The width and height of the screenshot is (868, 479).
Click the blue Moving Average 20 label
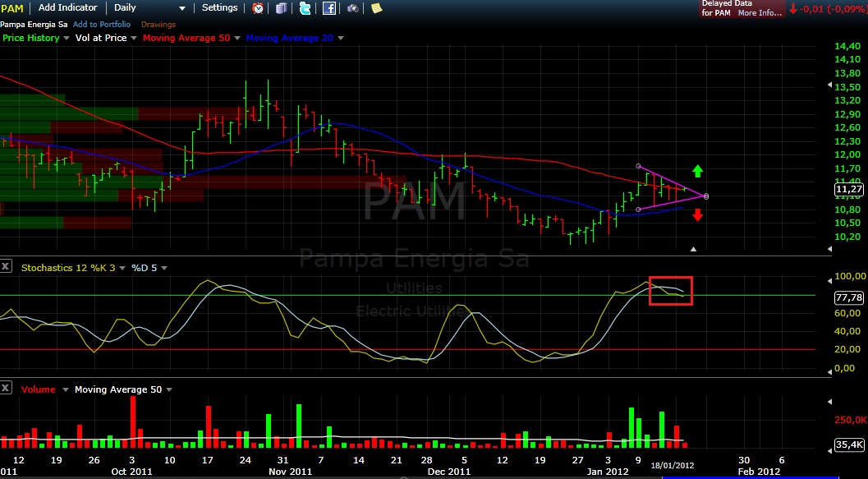click(290, 38)
